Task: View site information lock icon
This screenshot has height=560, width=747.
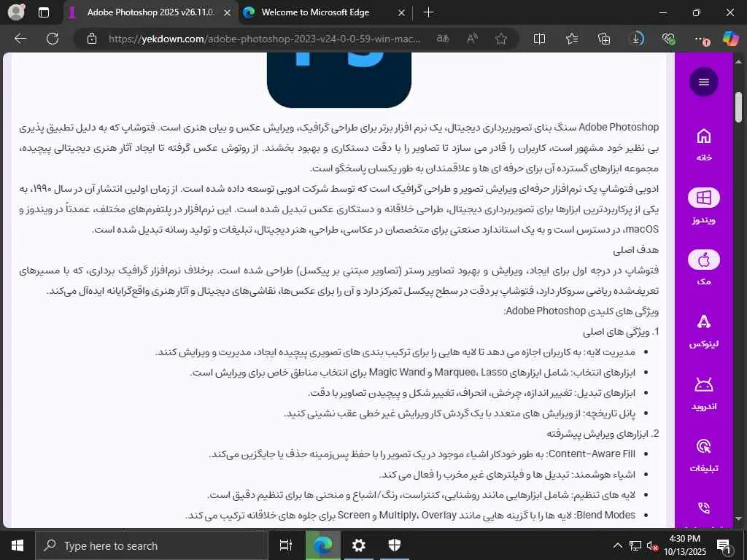Action: [x=92, y=39]
